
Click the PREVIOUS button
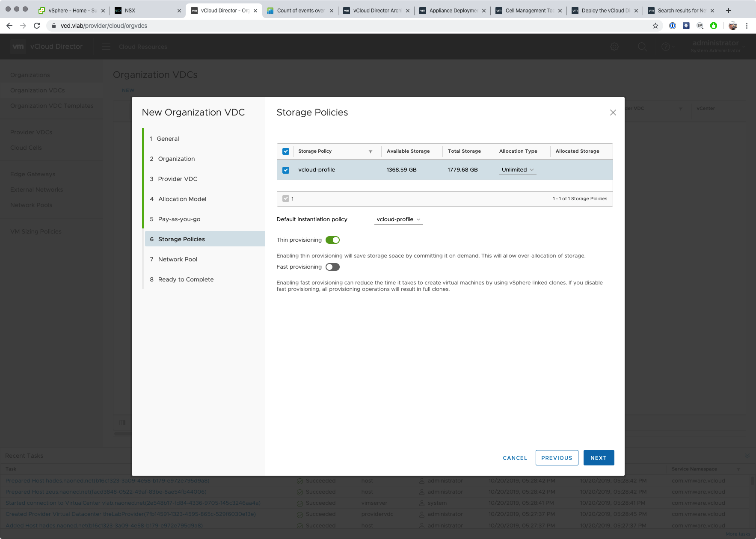click(x=556, y=458)
